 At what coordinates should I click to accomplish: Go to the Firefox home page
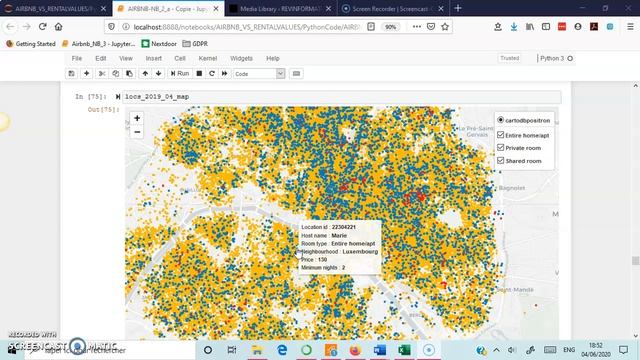click(58, 27)
